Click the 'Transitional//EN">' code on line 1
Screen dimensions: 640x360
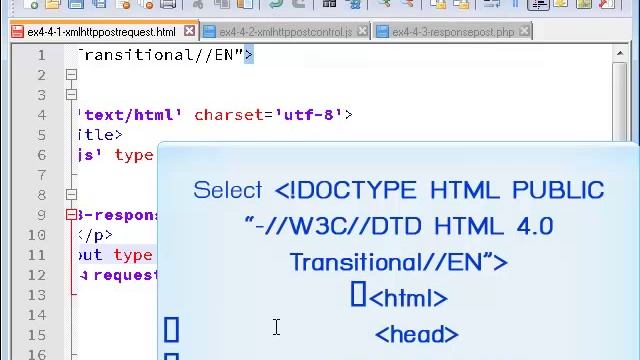point(166,55)
